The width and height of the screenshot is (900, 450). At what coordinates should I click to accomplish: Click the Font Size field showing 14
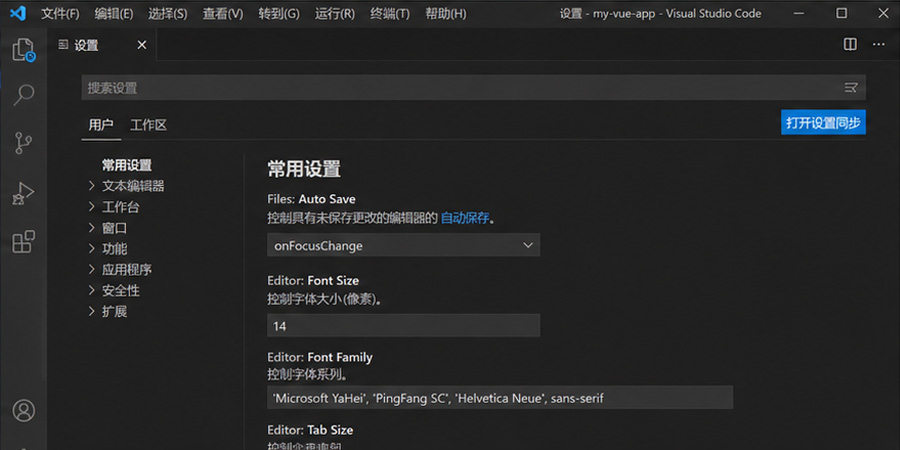[x=404, y=326]
